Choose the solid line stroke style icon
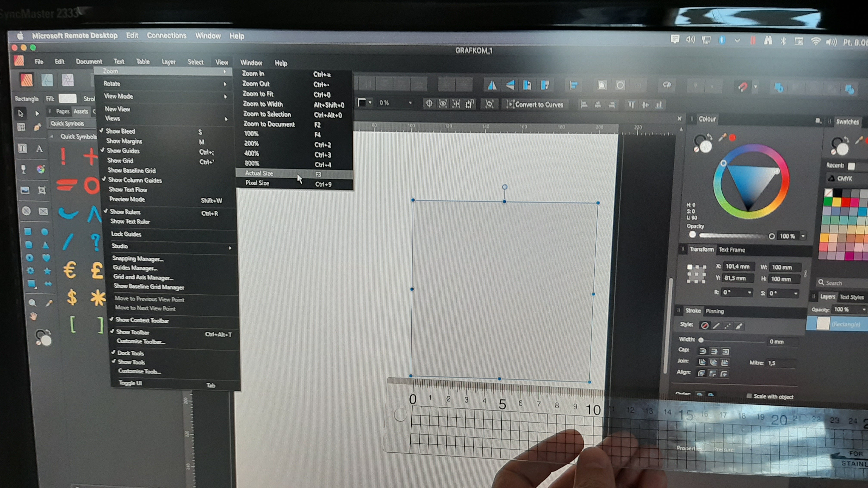Image resolution: width=868 pixels, height=488 pixels. 716,325
